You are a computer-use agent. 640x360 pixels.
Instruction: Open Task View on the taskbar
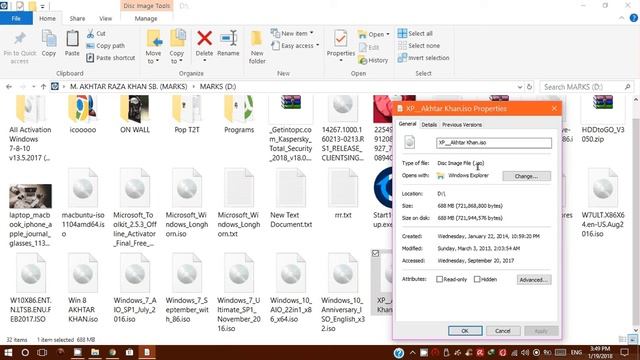pyautogui.click(x=42, y=352)
